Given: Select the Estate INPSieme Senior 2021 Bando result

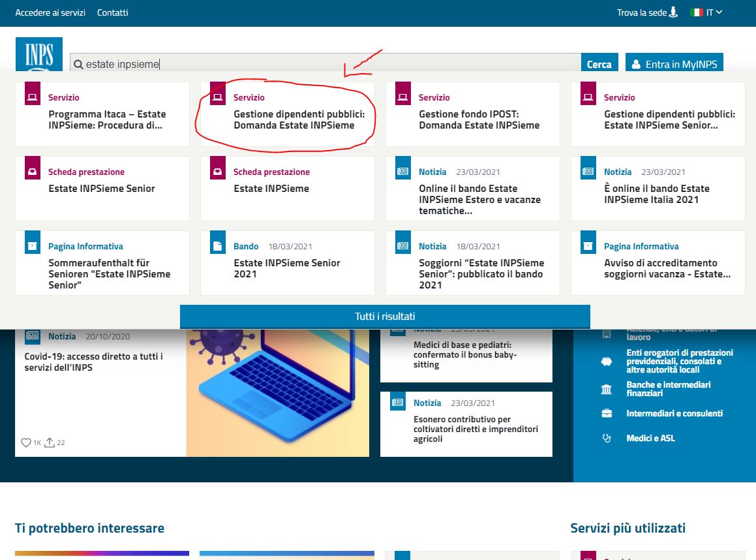Looking at the screenshot, I should [287, 268].
